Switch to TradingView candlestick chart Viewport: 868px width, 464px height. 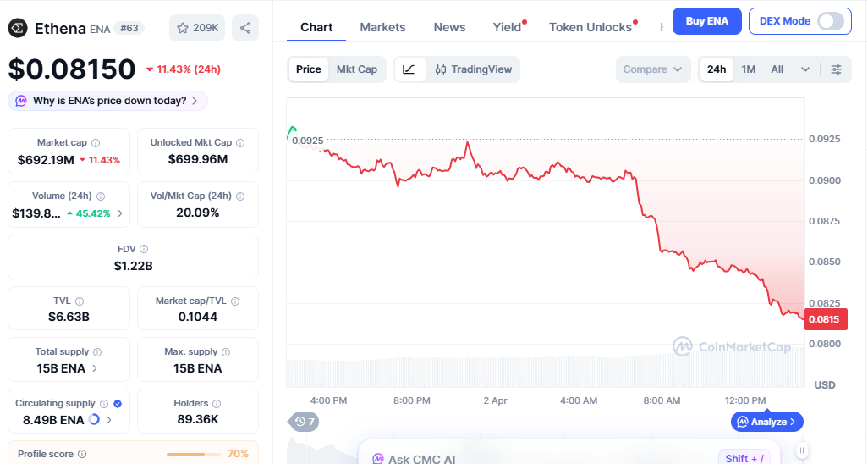473,69
